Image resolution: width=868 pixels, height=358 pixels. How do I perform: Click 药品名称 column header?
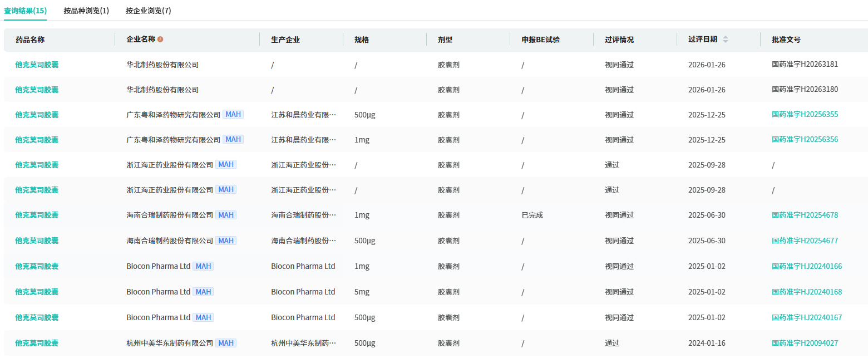30,40
